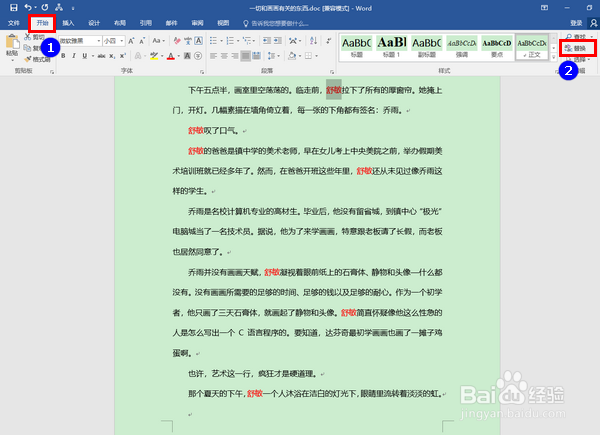The image size is (600, 435).
Task: Apply distributed alignment
Action: [x=256, y=56]
